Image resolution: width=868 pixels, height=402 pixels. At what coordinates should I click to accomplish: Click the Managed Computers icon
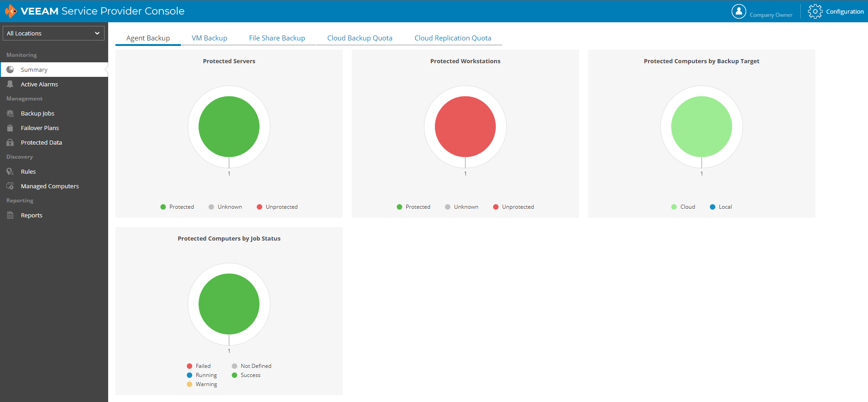(10, 186)
